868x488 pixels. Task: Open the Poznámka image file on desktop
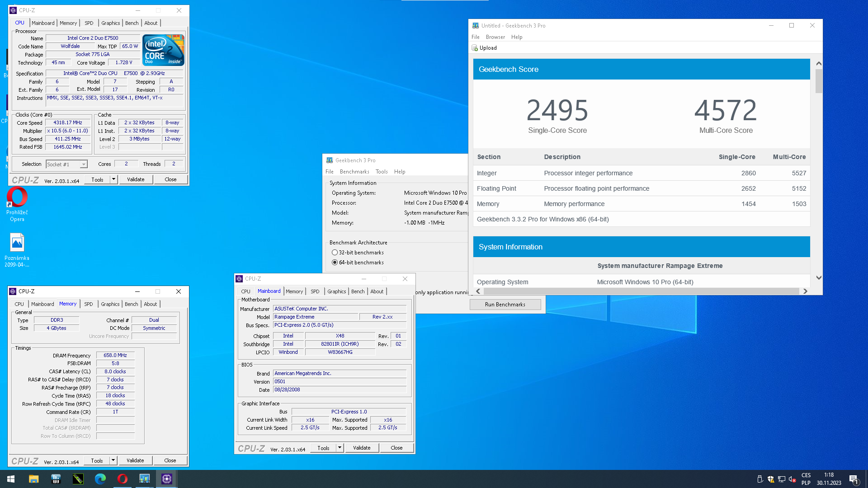(x=17, y=250)
